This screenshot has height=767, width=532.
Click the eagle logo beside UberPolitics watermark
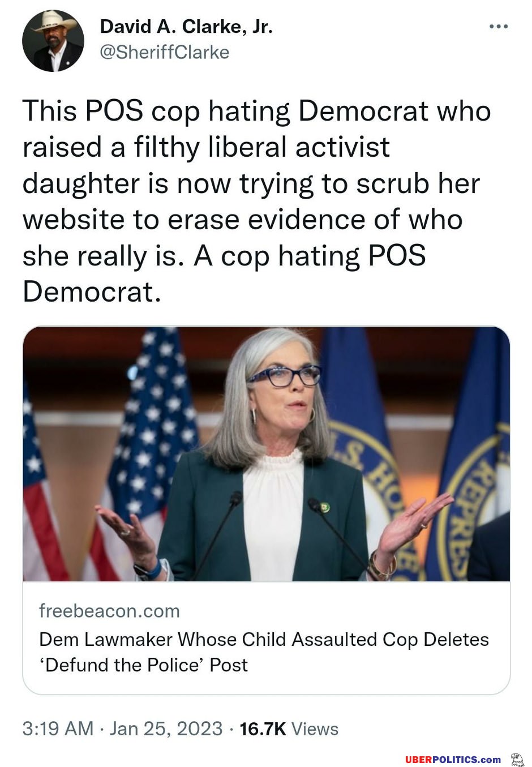(x=517, y=759)
